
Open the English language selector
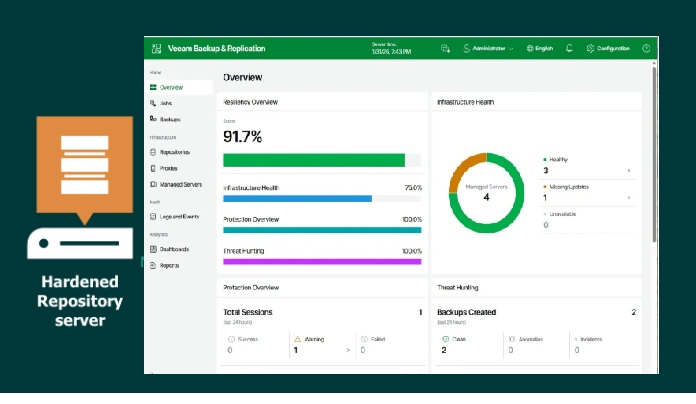pyautogui.click(x=539, y=48)
